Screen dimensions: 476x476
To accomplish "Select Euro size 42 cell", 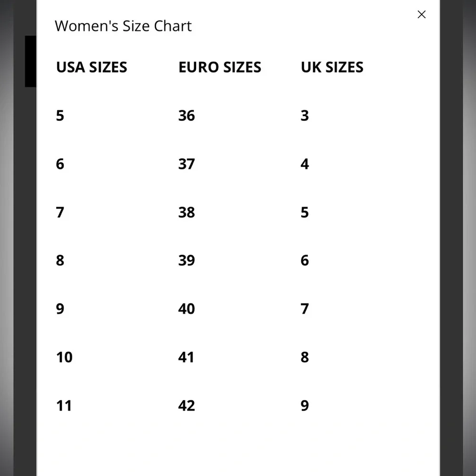I will [187, 406].
